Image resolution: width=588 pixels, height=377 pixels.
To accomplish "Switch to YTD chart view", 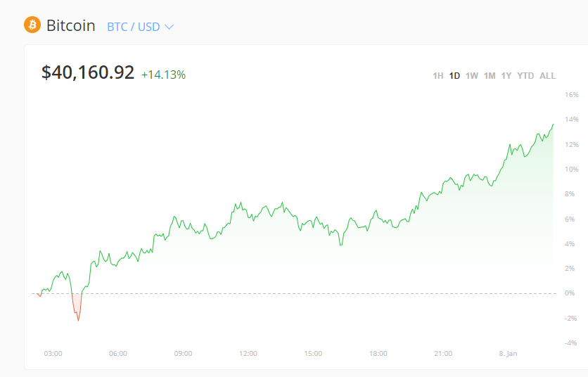I will pos(525,76).
